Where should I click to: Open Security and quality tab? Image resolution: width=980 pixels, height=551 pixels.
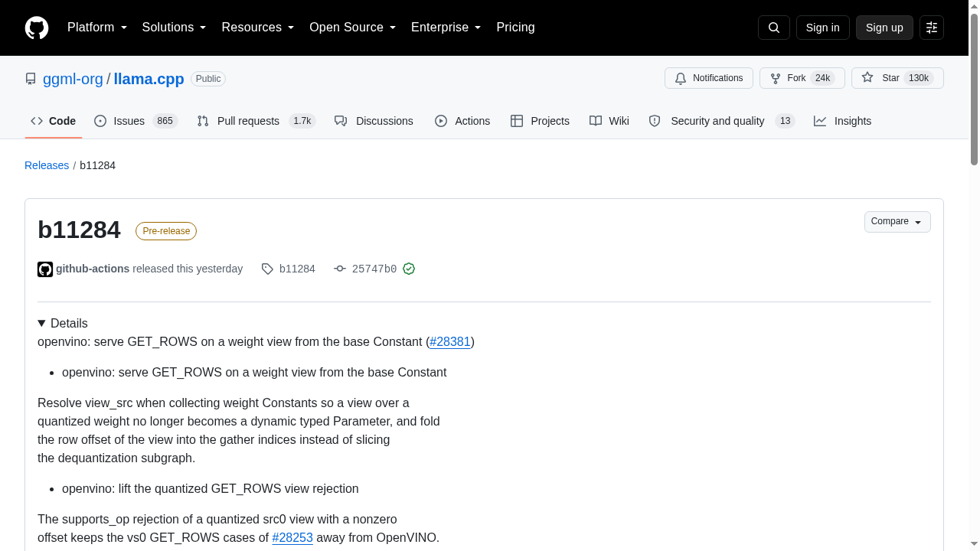pyautogui.click(x=722, y=121)
